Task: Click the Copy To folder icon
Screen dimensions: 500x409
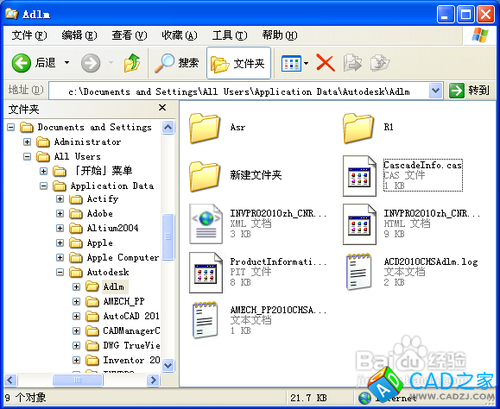Action: point(380,63)
